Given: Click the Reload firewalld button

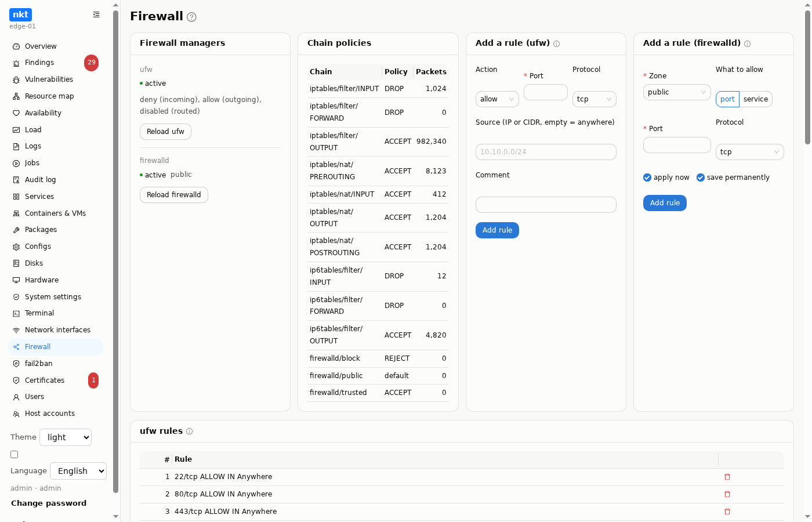Looking at the screenshot, I should 174,195.
